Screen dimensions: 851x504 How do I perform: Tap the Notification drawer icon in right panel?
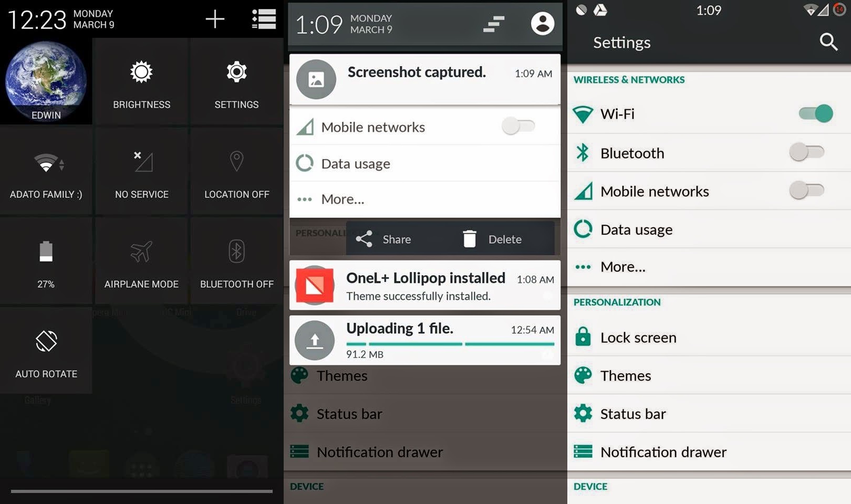(583, 451)
